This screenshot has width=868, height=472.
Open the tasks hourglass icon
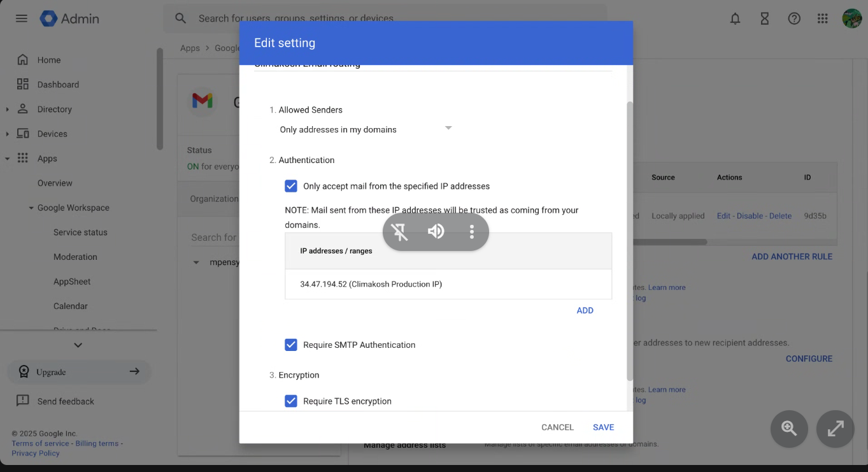pyautogui.click(x=764, y=18)
